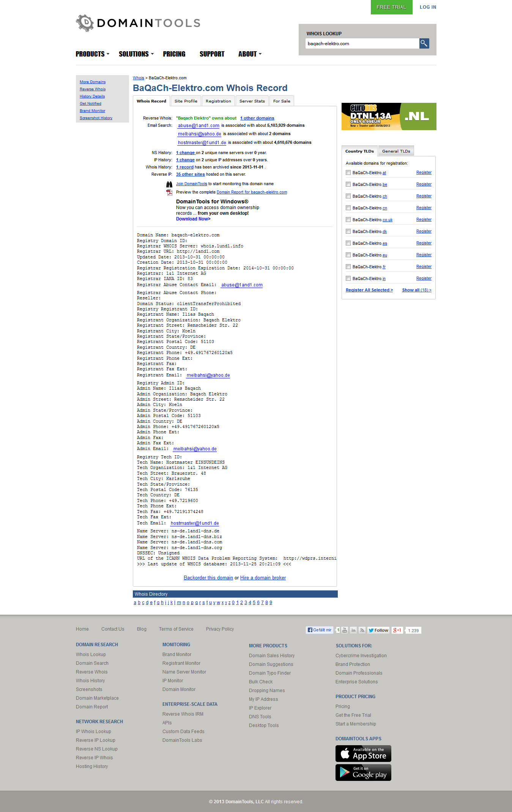This screenshot has width=512, height=812.
Task: Open Registrant Monitor footer link
Action: coord(181,663)
